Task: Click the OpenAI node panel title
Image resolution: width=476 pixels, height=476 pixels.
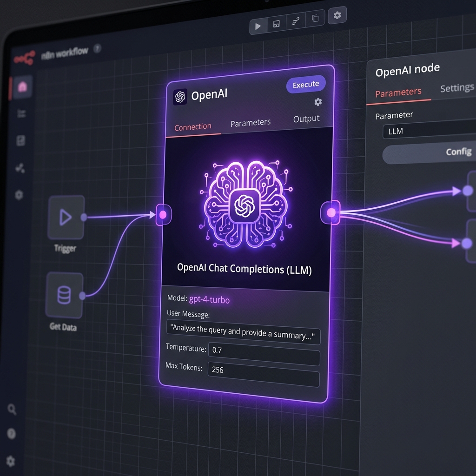Action: click(x=407, y=70)
